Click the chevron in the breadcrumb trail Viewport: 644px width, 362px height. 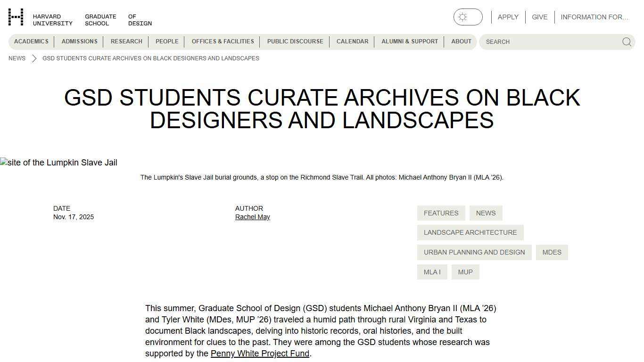[33, 58]
